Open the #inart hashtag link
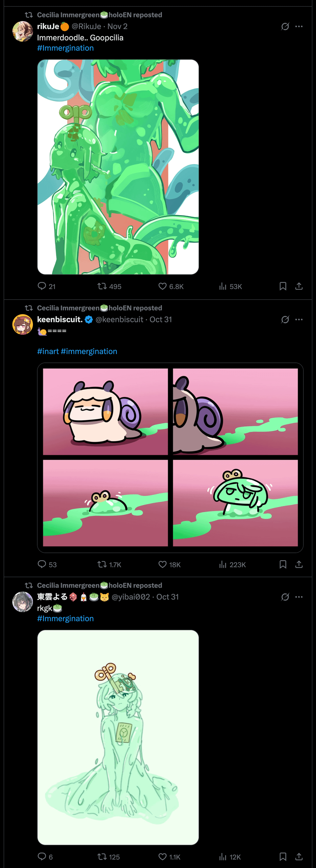This screenshot has height=868, width=316. click(x=48, y=351)
